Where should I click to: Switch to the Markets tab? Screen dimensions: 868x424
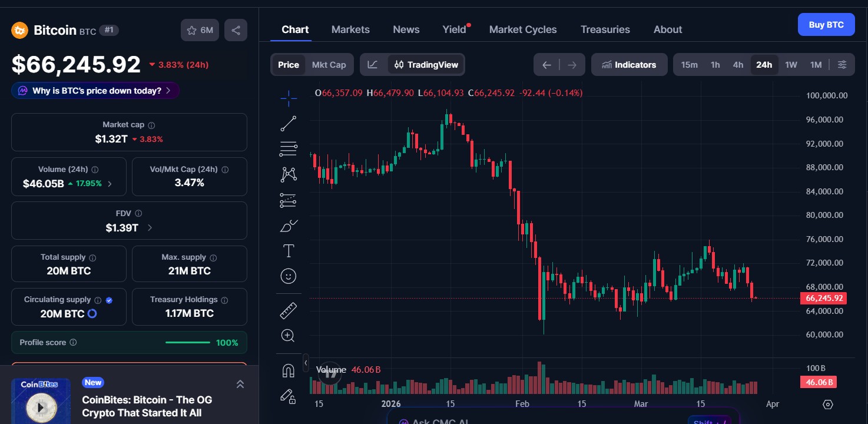coord(350,29)
